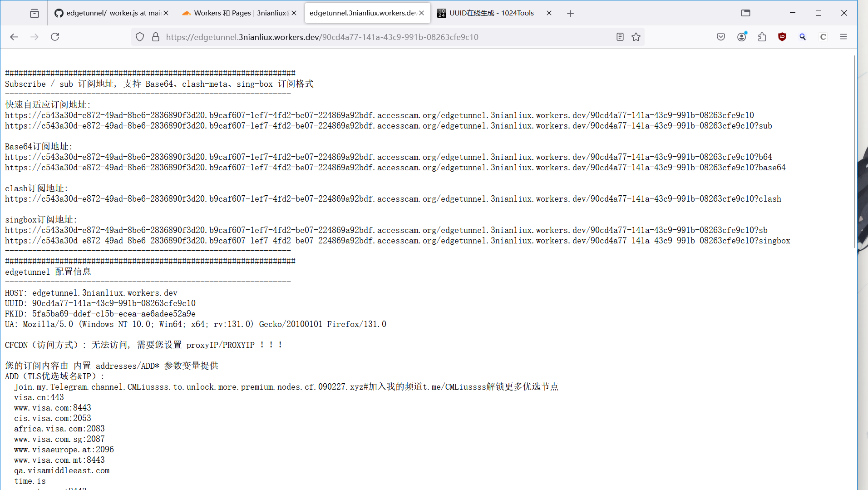This screenshot has width=868, height=490.
Task: Open the Pocket save button
Action: (721, 37)
